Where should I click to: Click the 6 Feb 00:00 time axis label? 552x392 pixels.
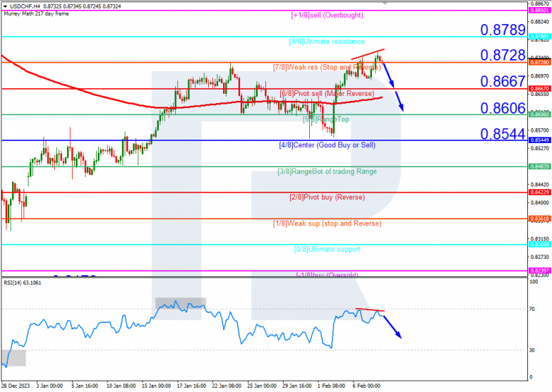[366, 386]
